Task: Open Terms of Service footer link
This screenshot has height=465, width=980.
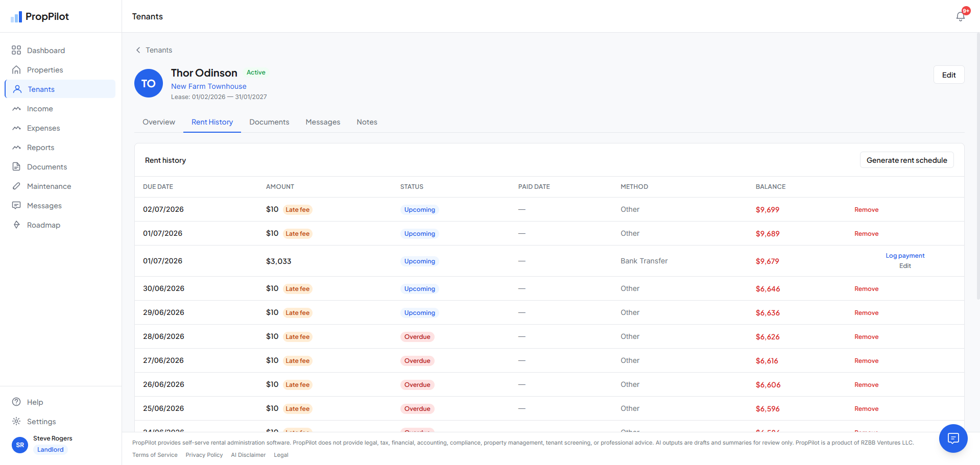Action: click(x=155, y=455)
